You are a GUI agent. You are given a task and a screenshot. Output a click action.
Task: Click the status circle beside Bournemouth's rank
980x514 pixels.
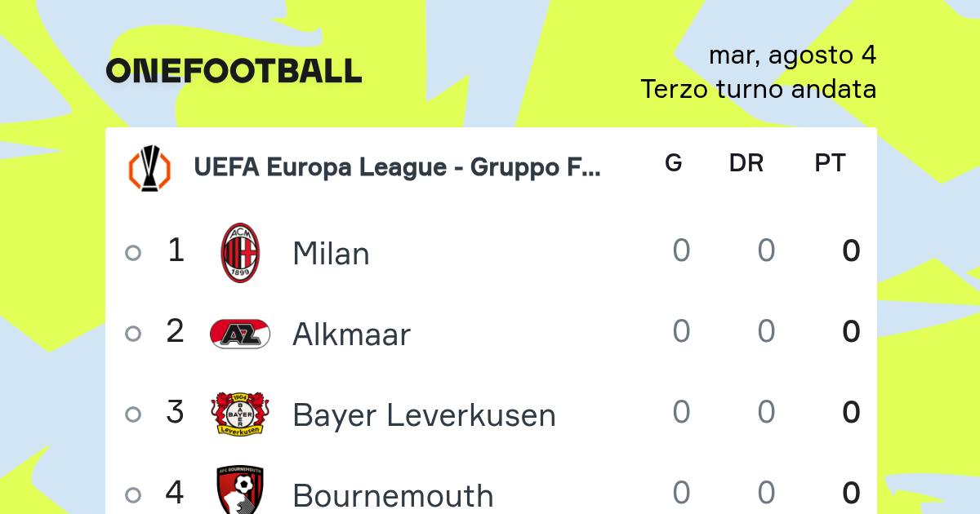pyautogui.click(x=133, y=494)
